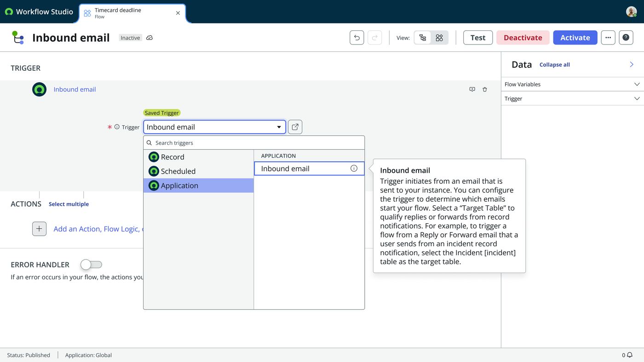This screenshot has height=362, width=644.
Task: Click the redo arrow button
Action: point(375,38)
